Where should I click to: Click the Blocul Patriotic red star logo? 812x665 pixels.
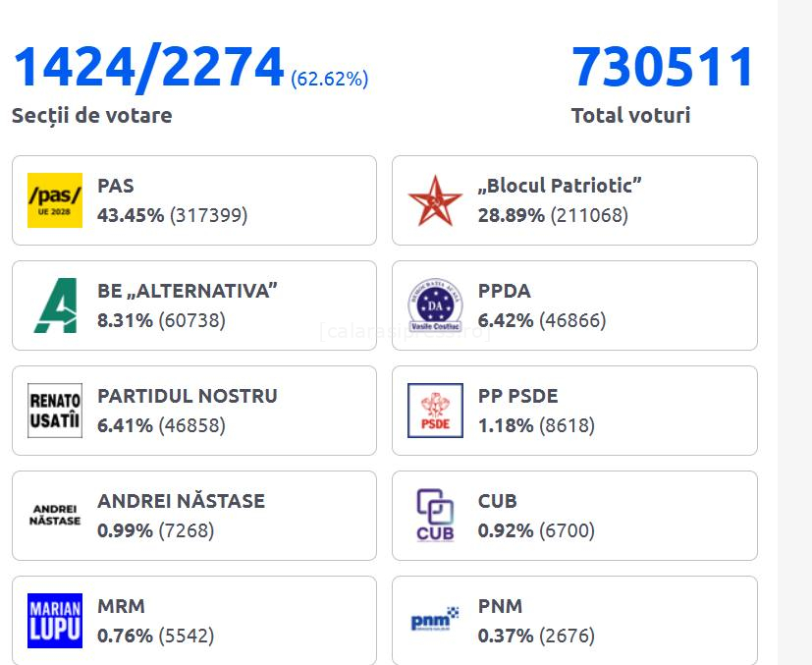pyautogui.click(x=435, y=200)
